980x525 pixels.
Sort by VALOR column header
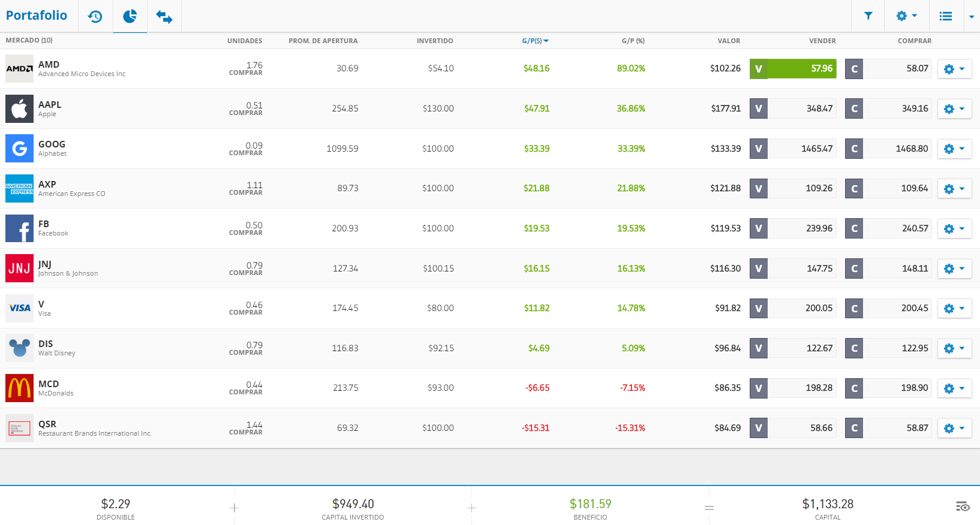pyautogui.click(x=729, y=41)
